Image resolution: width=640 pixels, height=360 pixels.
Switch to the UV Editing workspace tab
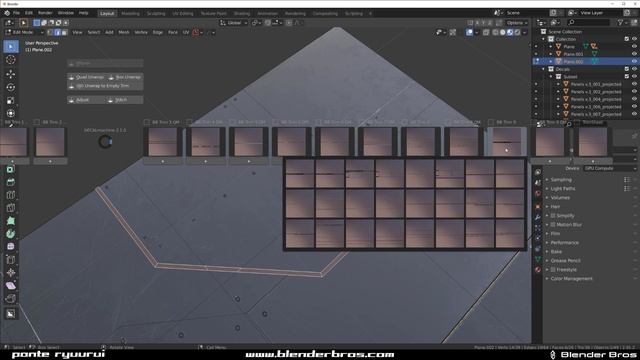[x=182, y=13]
